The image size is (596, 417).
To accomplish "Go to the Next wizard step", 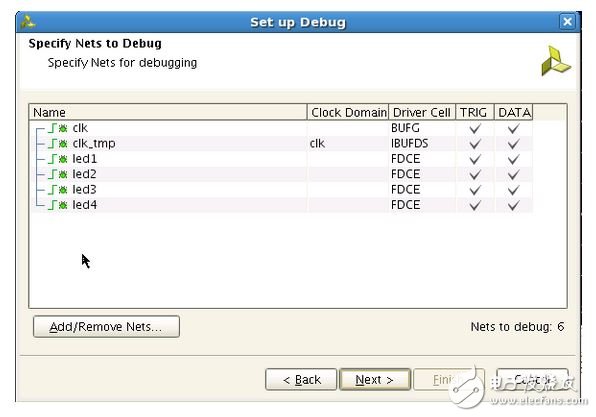I will [375, 379].
